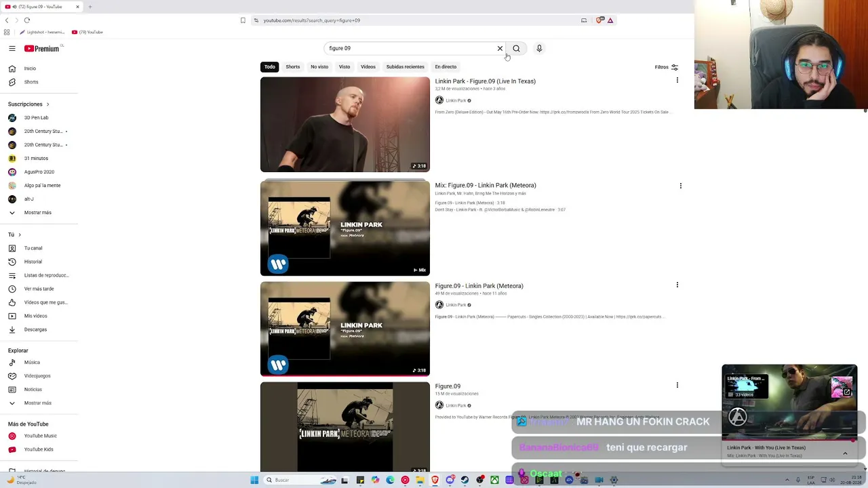Click the magnifier search button
The width and height of the screenshot is (868, 488).
pyautogui.click(x=516, y=48)
